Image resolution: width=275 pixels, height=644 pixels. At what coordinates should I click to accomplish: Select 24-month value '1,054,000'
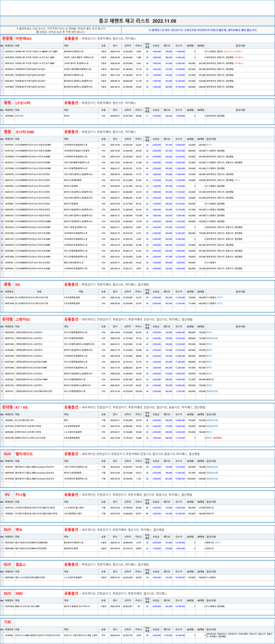click(x=191, y=479)
